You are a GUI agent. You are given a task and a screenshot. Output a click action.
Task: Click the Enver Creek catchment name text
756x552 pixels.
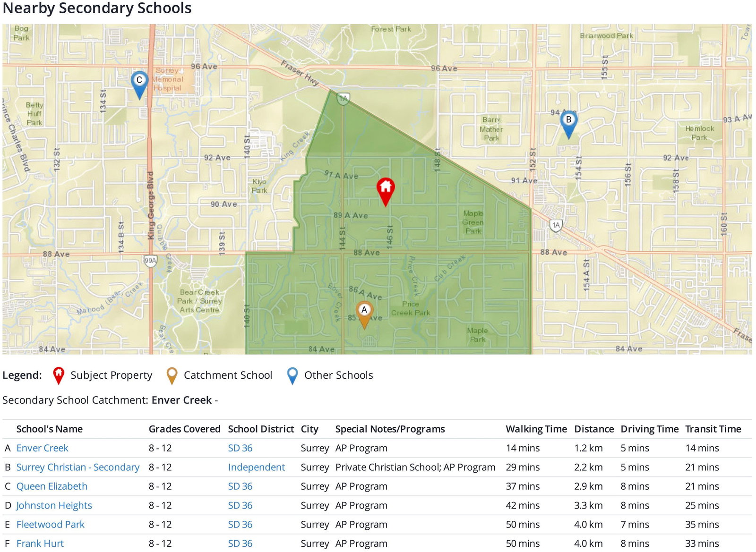click(x=181, y=400)
